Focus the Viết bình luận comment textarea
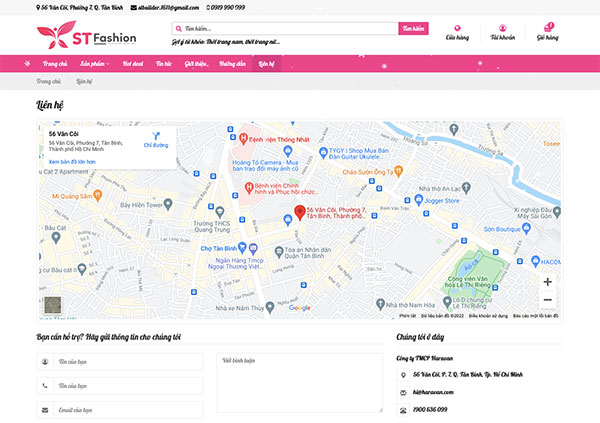Screen dimensions: 600x423 click(x=300, y=383)
